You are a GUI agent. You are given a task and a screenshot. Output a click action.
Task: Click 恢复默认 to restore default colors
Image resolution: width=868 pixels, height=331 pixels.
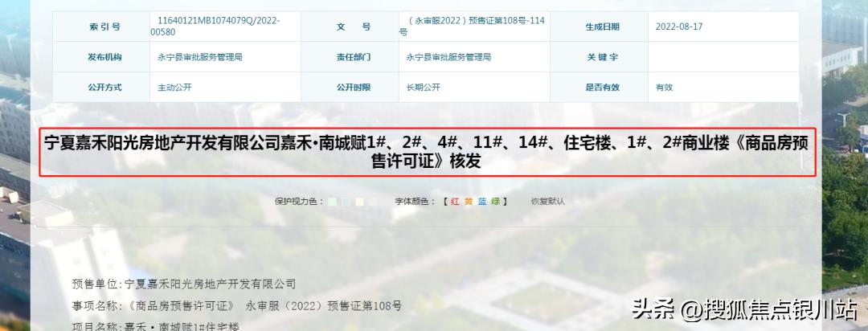(548, 202)
